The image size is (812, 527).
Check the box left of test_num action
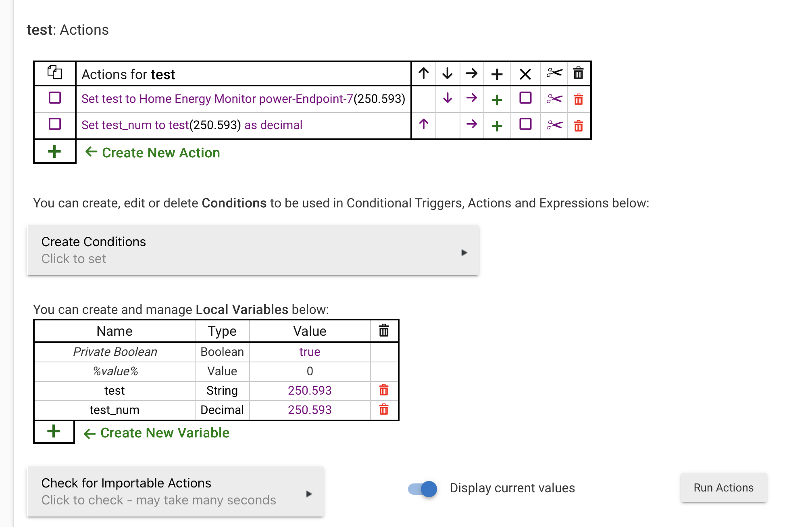[55, 124]
